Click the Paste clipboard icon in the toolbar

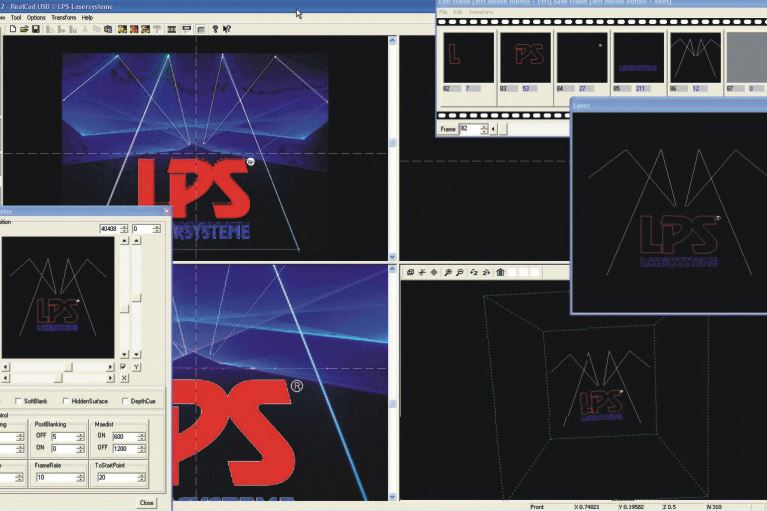(108, 29)
